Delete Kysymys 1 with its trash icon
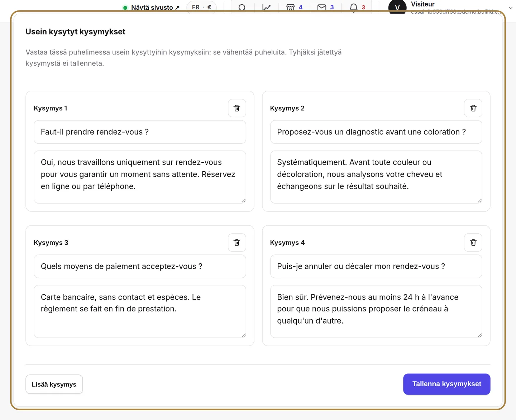The width and height of the screenshot is (516, 420). 237,108
